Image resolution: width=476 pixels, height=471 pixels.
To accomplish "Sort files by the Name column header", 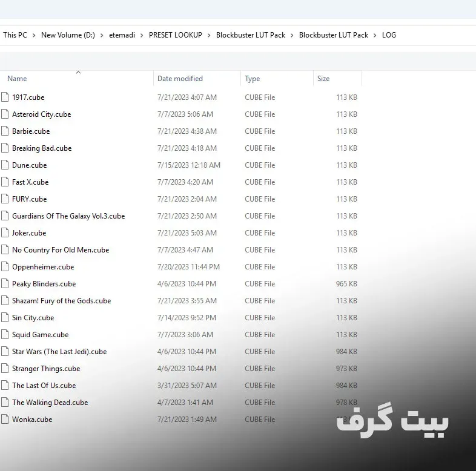I will 17,79.
